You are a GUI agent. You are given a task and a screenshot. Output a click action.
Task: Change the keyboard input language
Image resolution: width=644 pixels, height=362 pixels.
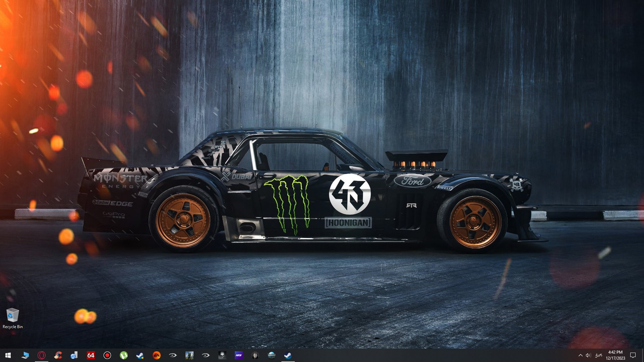(x=599, y=355)
